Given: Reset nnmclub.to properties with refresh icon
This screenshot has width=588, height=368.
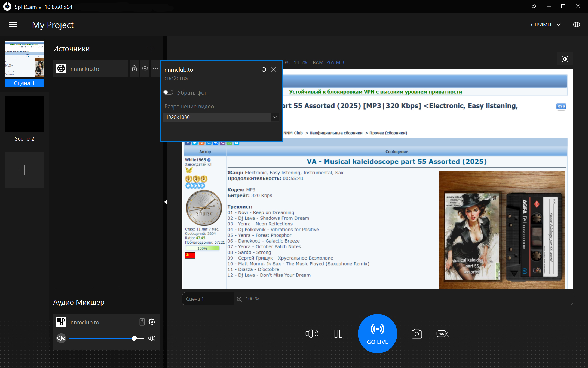Looking at the screenshot, I should coord(264,70).
